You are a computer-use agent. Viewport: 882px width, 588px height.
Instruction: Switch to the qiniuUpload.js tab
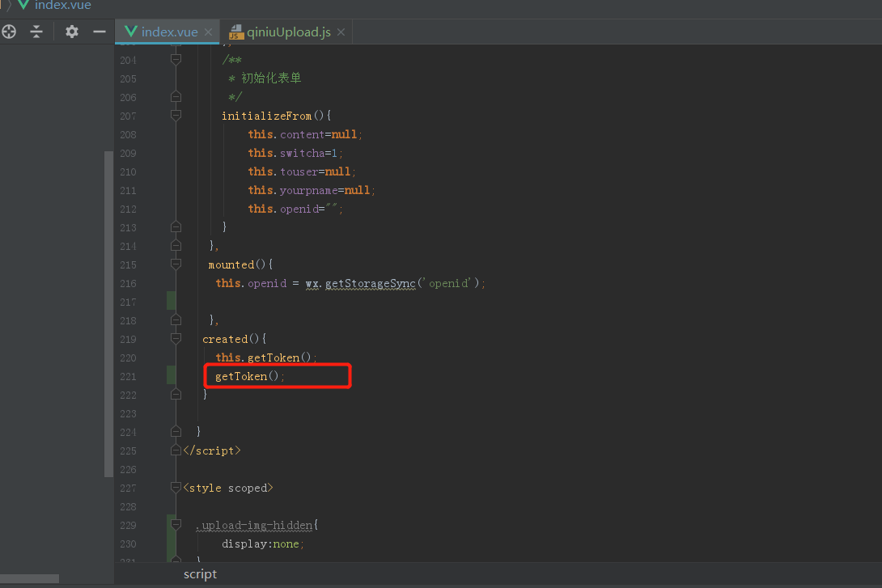(x=289, y=32)
